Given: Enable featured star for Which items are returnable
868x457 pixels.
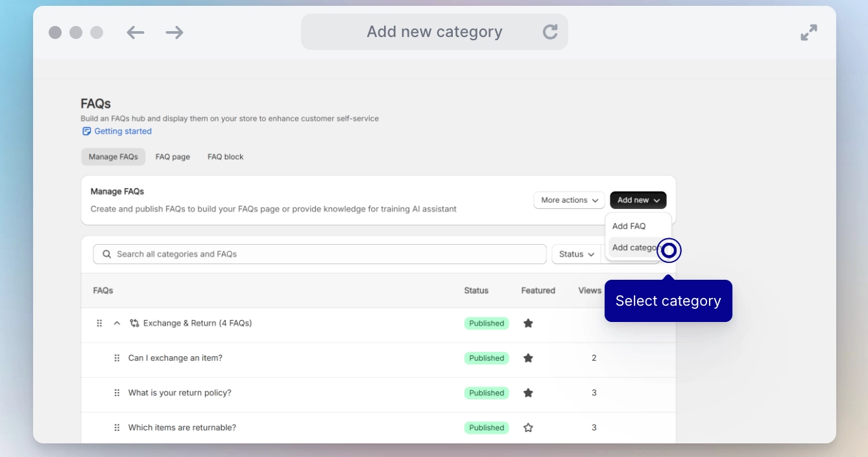Looking at the screenshot, I should point(528,427).
